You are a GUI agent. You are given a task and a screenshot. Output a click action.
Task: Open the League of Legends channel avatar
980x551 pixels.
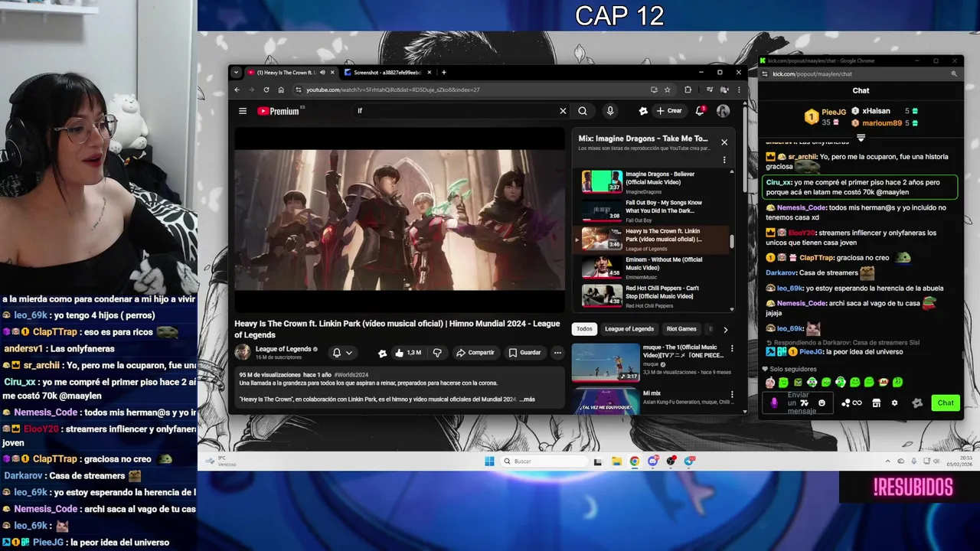(x=243, y=352)
